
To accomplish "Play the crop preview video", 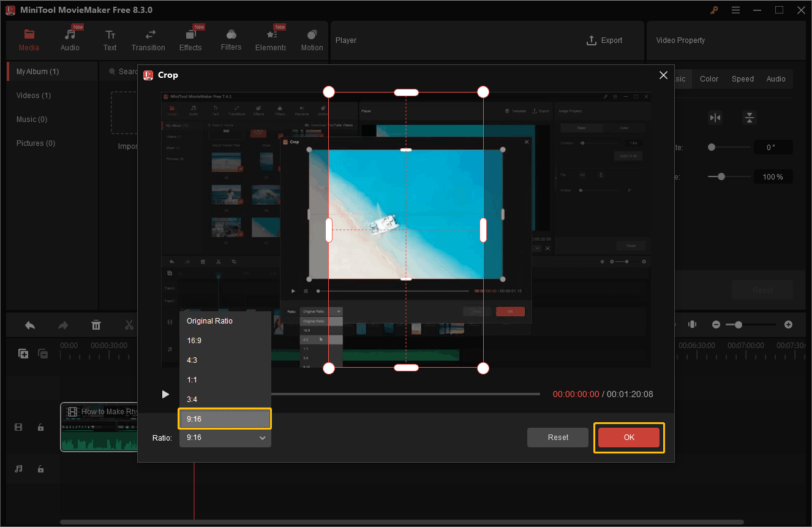I will 165,394.
